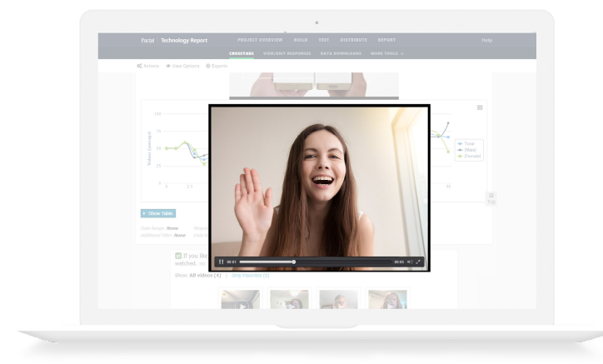The image size is (603, 364).
Task: Open View/Edit Responses tab
Action: 287,53
